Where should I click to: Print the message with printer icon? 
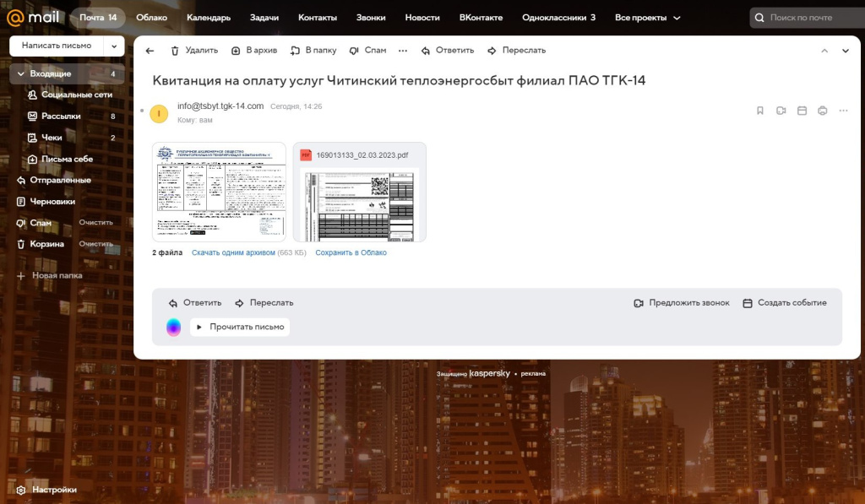tap(823, 111)
